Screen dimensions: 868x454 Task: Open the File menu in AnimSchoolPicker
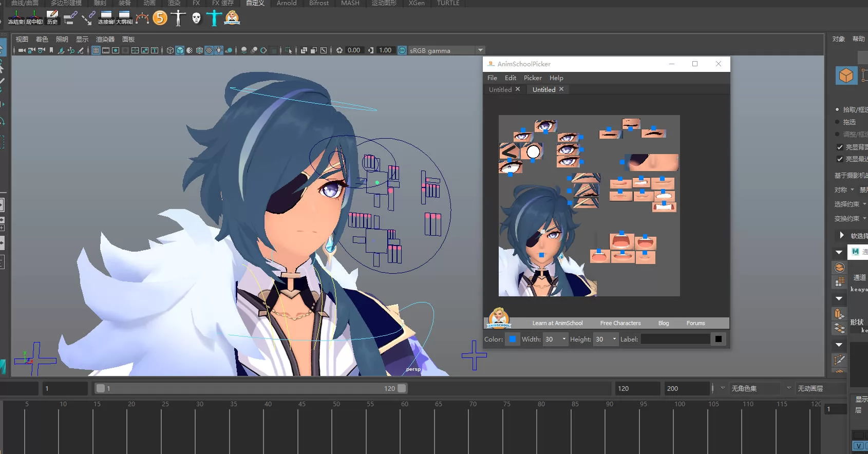tap(492, 78)
